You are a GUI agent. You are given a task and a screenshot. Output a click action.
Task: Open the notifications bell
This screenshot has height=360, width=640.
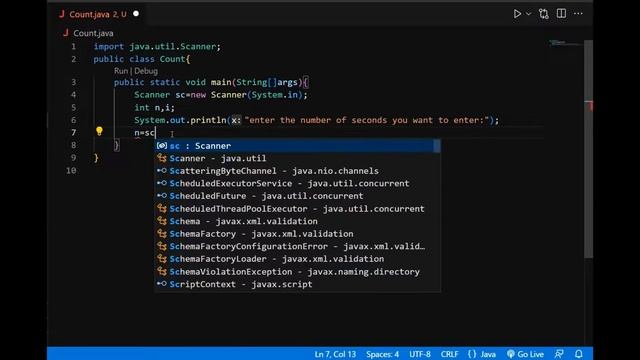click(579, 354)
